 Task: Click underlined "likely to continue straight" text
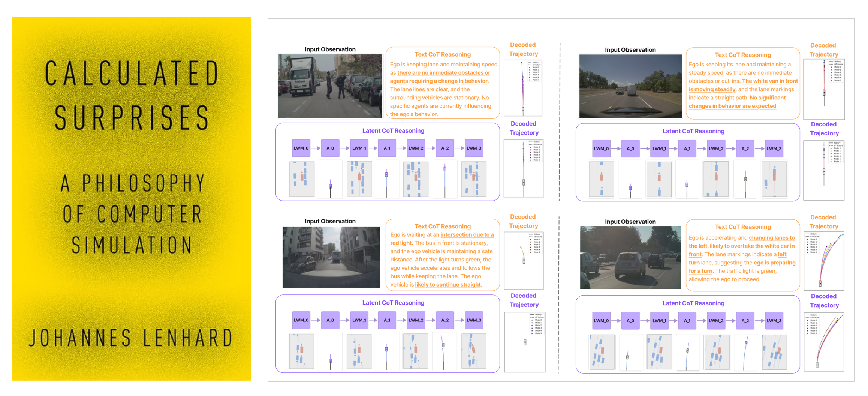[447, 285]
